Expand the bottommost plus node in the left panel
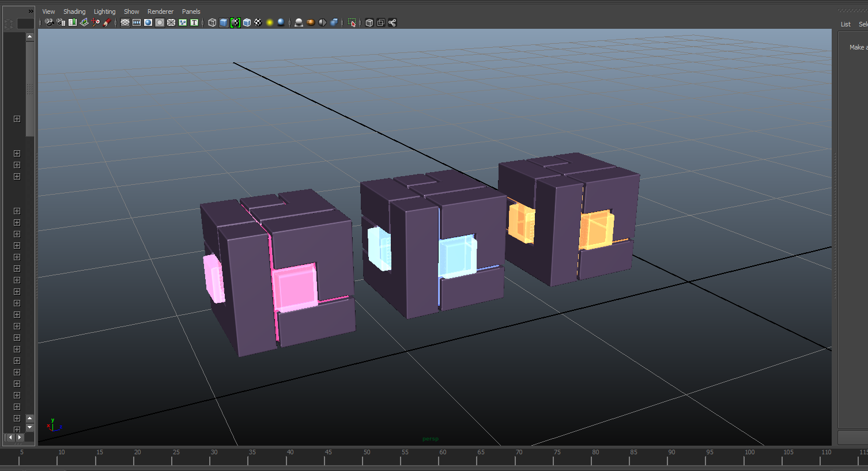Viewport: 868px width, 471px height. pos(17,429)
